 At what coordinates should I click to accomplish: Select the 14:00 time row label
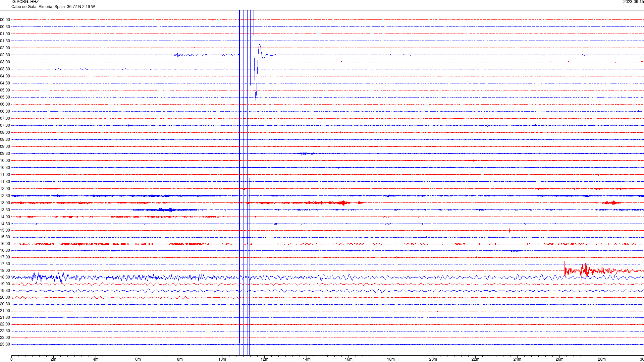pyautogui.click(x=5, y=217)
